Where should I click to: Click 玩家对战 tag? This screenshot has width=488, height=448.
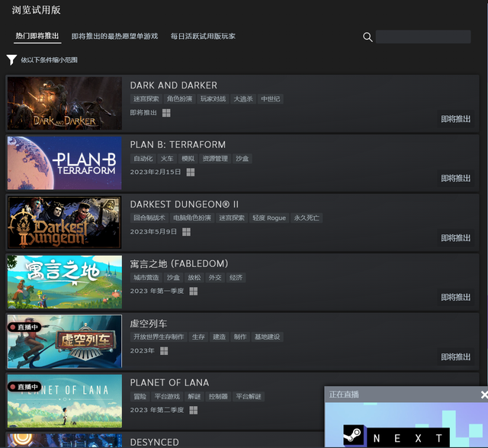click(x=213, y=99)
